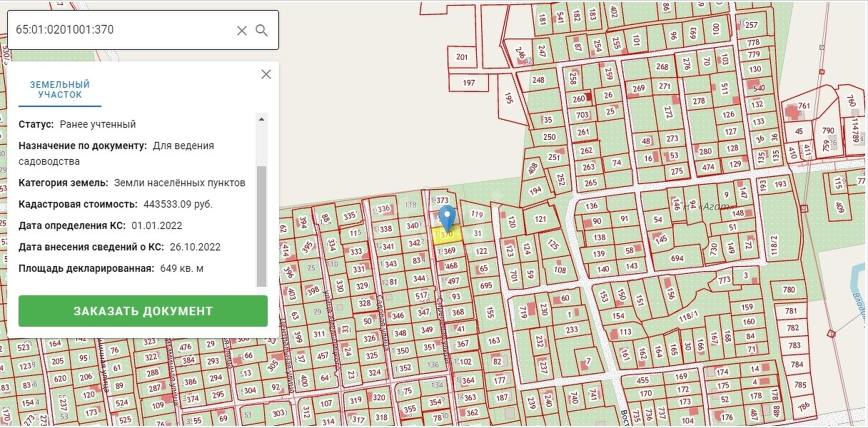Click the Заказать документ button
This screenshot has width=868, height=428.
pos(143,311)
